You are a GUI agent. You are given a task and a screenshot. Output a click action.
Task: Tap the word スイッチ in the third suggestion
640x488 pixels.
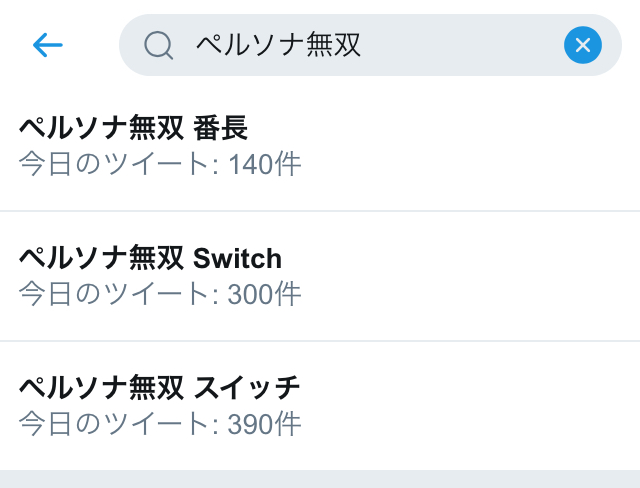coord(247,388)
